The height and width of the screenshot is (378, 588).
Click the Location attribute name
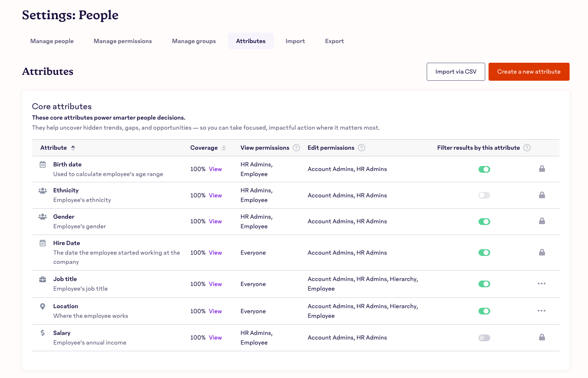(x=66, y=306)
